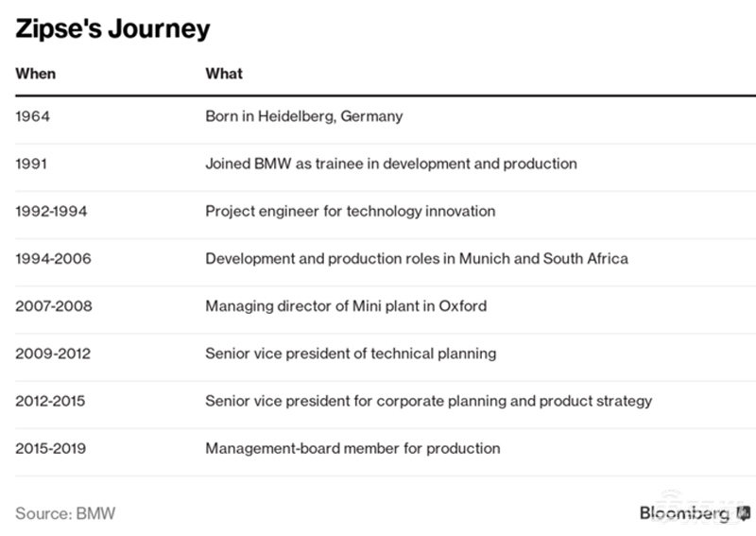756x536 pixels.
Task: Select the 2009-2012 date cell
Action: pos(53,353)
